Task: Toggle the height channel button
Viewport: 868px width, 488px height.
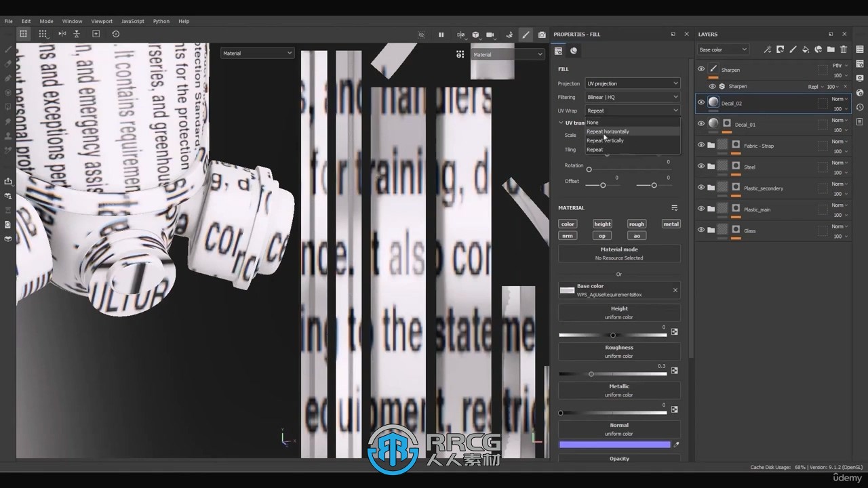Action: (x=602, y=224)
